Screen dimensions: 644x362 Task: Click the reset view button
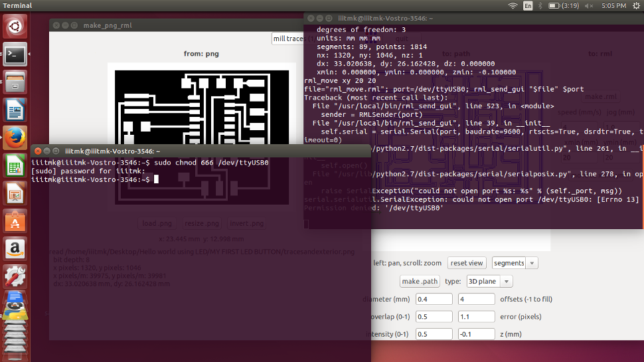pyautogui.click(x=467, y=263)
